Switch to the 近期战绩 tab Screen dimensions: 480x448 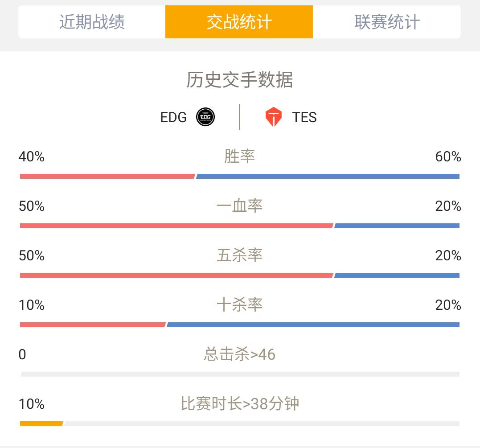point(92,22)
